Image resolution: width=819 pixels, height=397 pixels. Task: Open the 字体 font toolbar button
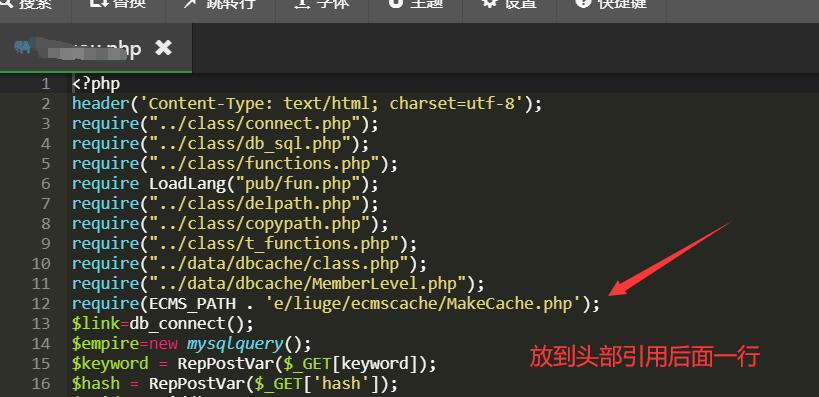322,5
